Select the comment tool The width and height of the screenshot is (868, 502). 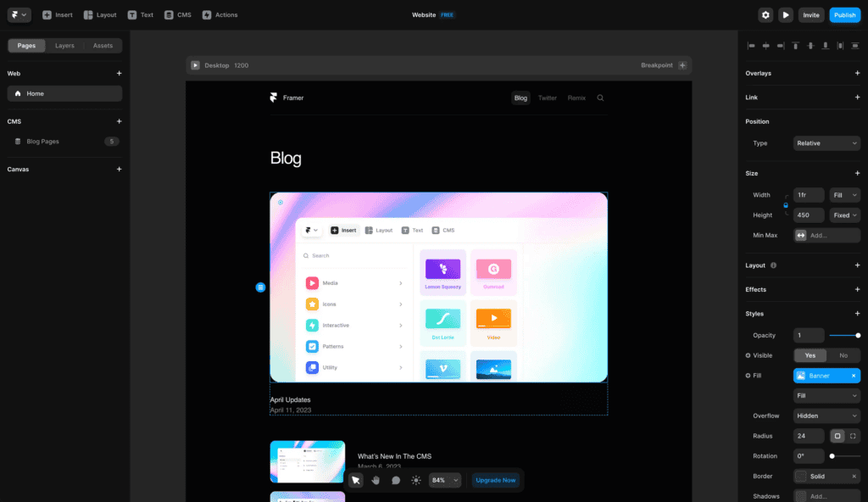tap(396, 481)
